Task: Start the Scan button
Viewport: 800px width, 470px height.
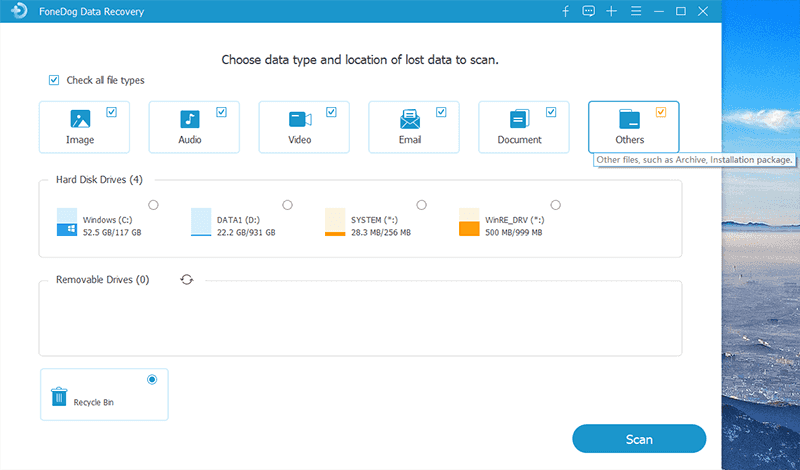Action: click(639, 439)
